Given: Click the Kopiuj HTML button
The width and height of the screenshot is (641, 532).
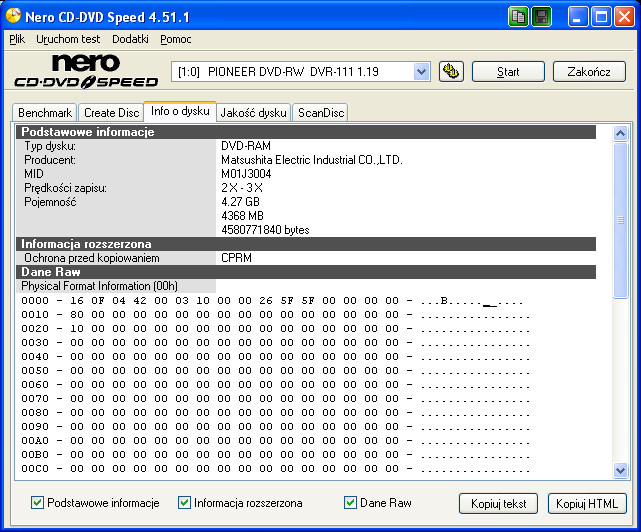Looking at the screenshot, I should 587,503.
